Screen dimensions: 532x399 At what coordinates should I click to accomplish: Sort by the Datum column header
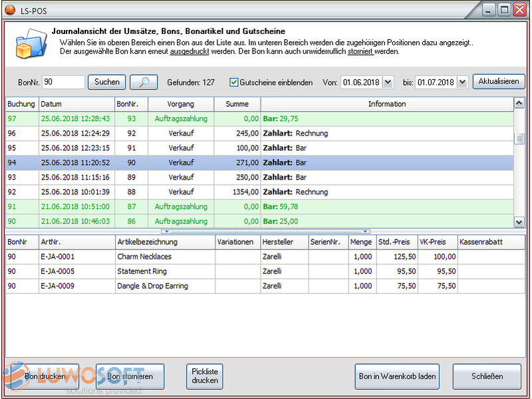[x=75, y=104]
